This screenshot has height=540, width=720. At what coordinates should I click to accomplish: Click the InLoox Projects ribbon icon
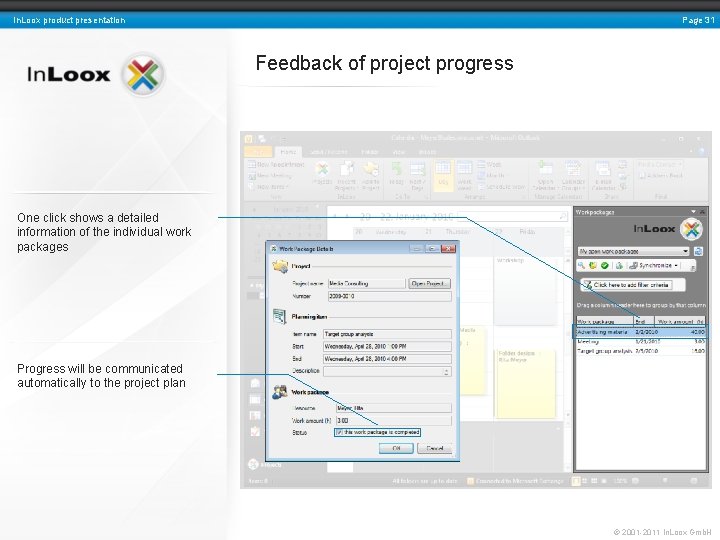322,174
